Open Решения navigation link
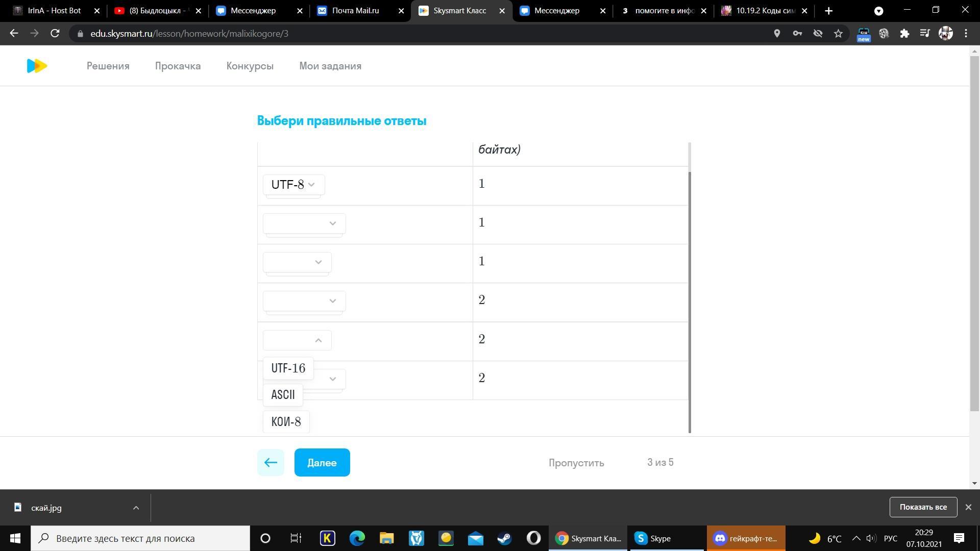 (108, 66)
